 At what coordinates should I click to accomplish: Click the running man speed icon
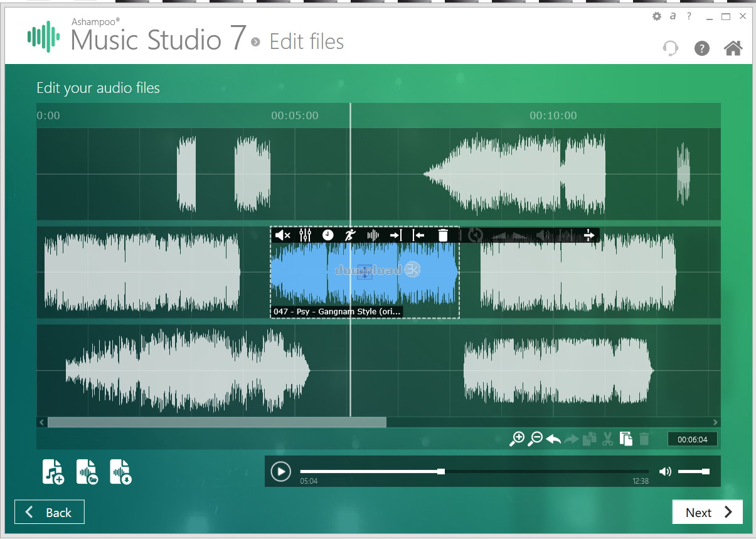pos(350,235)
